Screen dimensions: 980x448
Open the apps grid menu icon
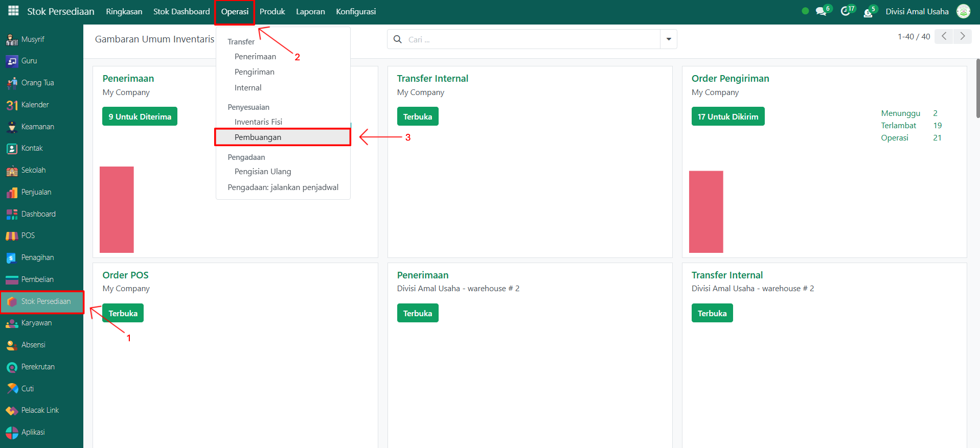pyautogui.click(x=13, y=11)
